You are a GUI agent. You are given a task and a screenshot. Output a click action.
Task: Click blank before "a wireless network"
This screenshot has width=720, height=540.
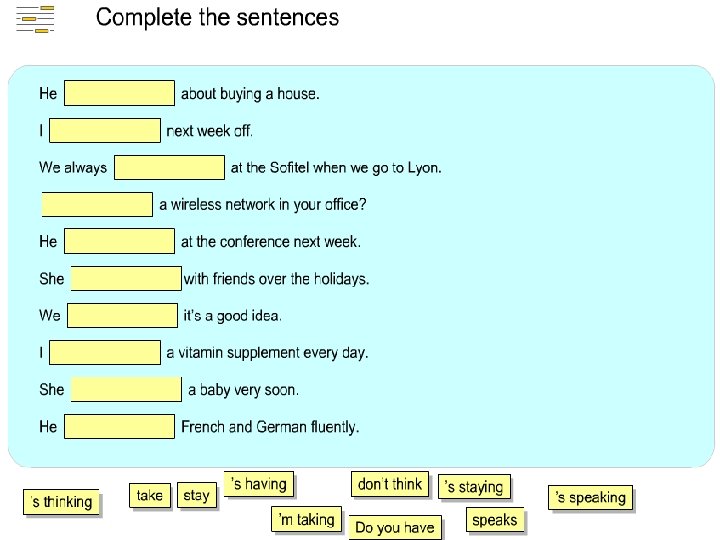pos(98,205)
